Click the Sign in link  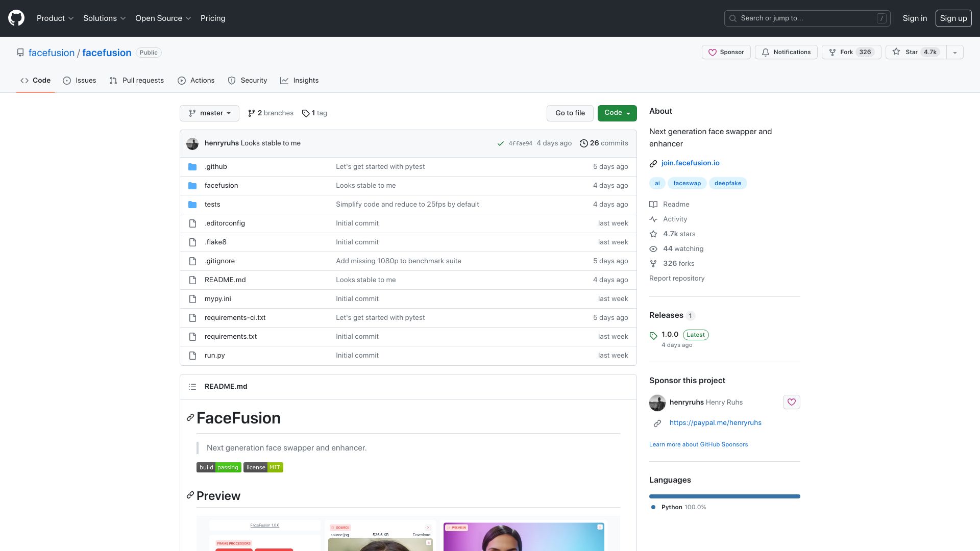click(915, 18)
